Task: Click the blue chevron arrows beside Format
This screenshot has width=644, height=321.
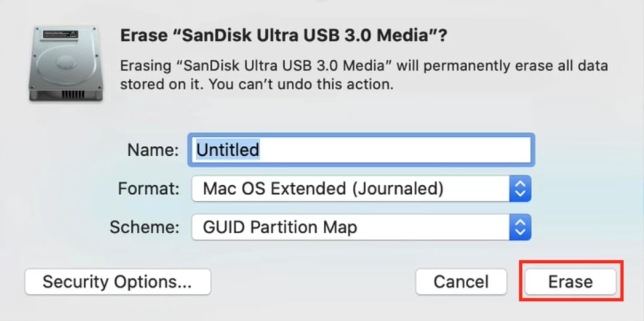Action: coord(521,189)
